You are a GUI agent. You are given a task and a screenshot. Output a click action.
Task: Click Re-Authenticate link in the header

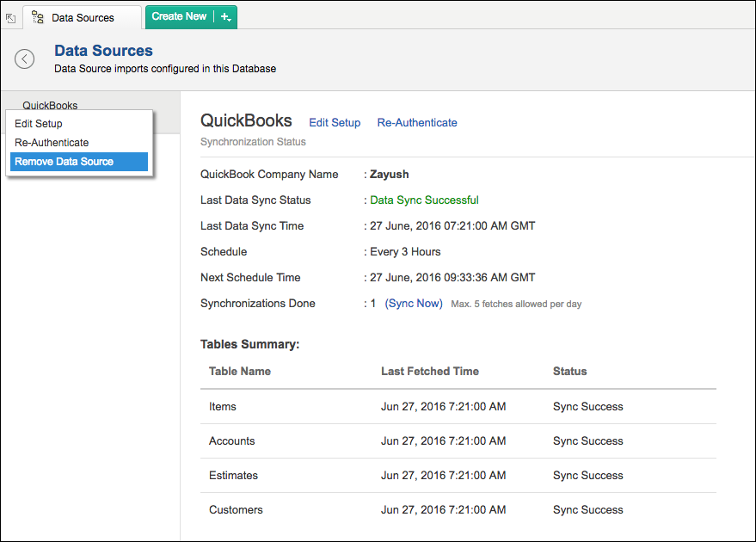click(x=417, y=123)
